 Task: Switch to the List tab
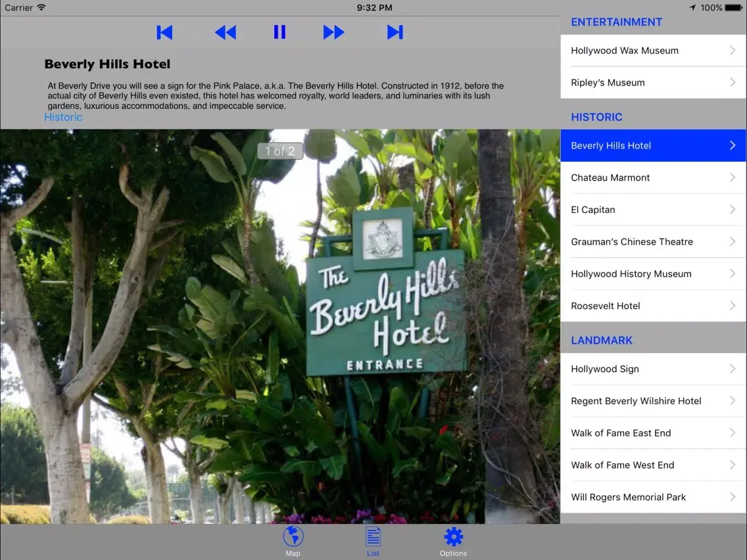(373, 542)
